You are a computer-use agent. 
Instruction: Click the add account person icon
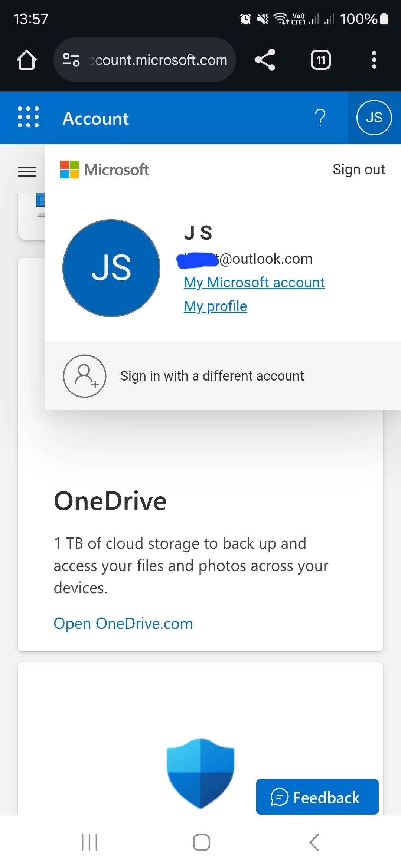[85, 376]
